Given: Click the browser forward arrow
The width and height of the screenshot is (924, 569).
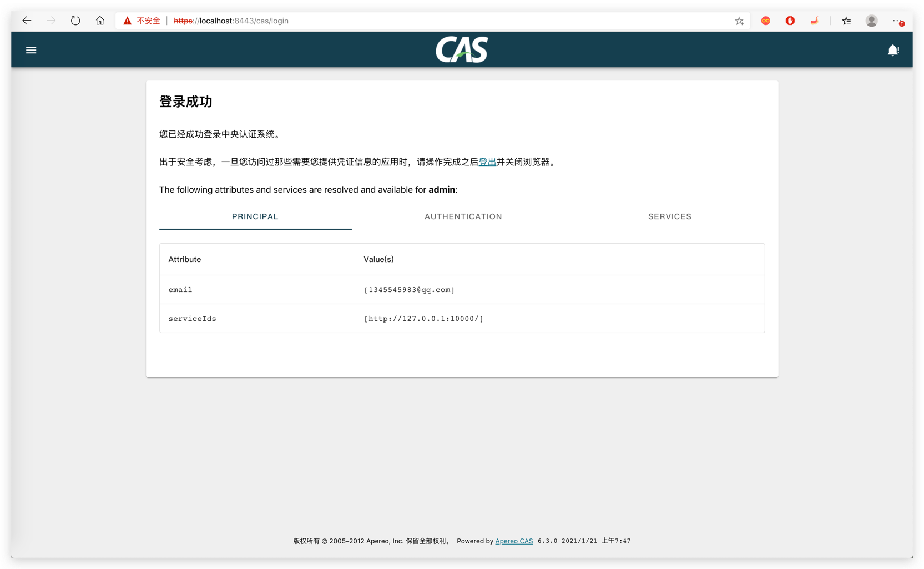Looking at the screenshot, I should [x=51, y=21].
